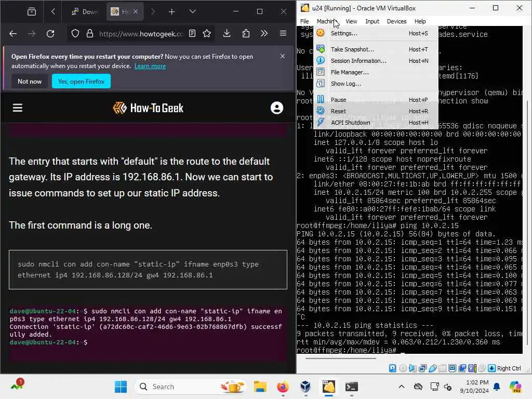This screenshot has width=532, height=399.
Task: Click the VirtualBox optical drive status icon
Action: [x=403, y=368]
